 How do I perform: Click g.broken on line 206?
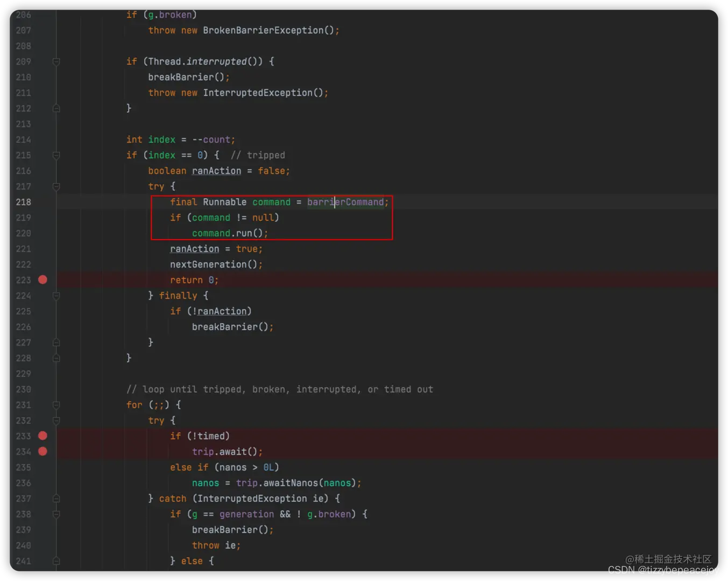click(170, 15)
